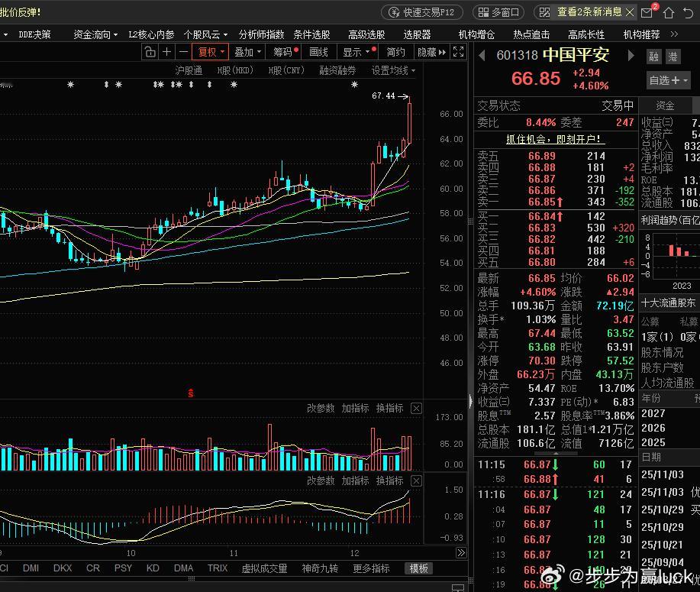Zoom out chart with minus button
This screenshot has width=700, height=592.
[183, 52]
